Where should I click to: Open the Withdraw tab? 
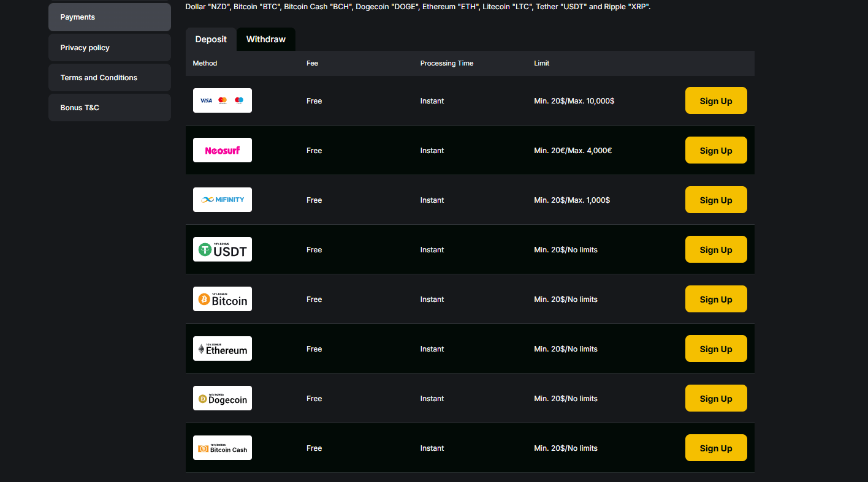[266, 39]
